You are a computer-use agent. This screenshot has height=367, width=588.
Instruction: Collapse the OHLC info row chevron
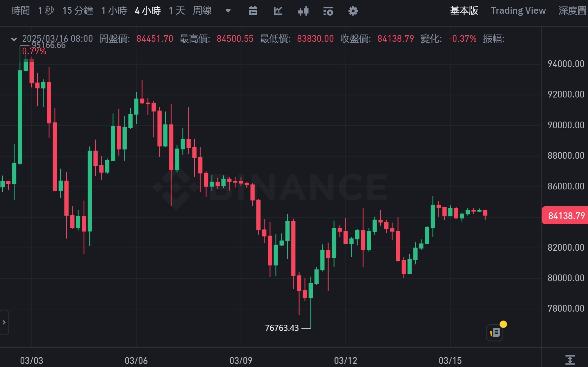click(14, 39)
